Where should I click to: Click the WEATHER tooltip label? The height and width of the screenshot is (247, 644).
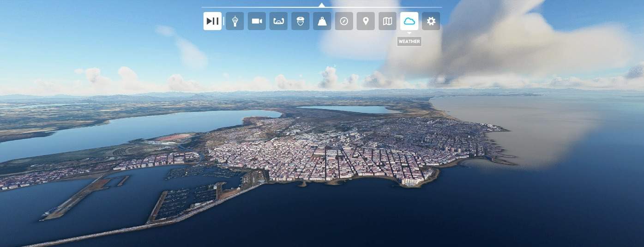tap(409, 42)
